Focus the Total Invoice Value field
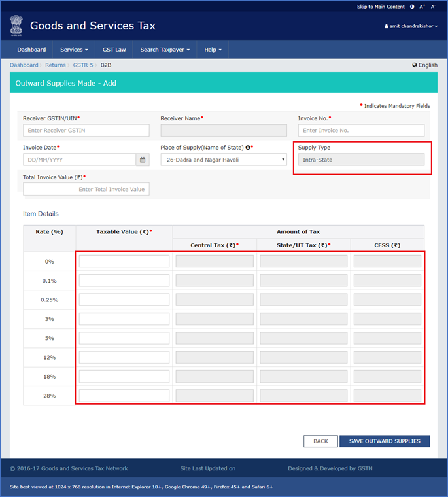Image resolution: width=448 pixels, height=497 pixels. (86, 189)
